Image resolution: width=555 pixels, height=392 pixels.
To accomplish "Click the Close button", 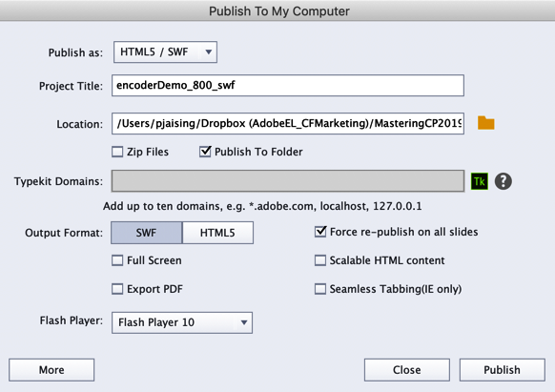I will pos(407,370).
